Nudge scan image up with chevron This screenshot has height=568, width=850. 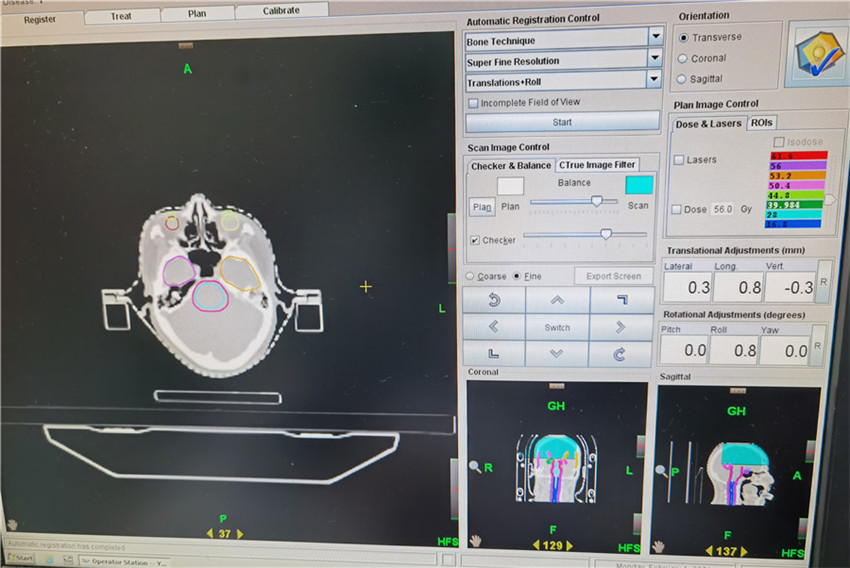pyautogui.click(x=557, y=300)
